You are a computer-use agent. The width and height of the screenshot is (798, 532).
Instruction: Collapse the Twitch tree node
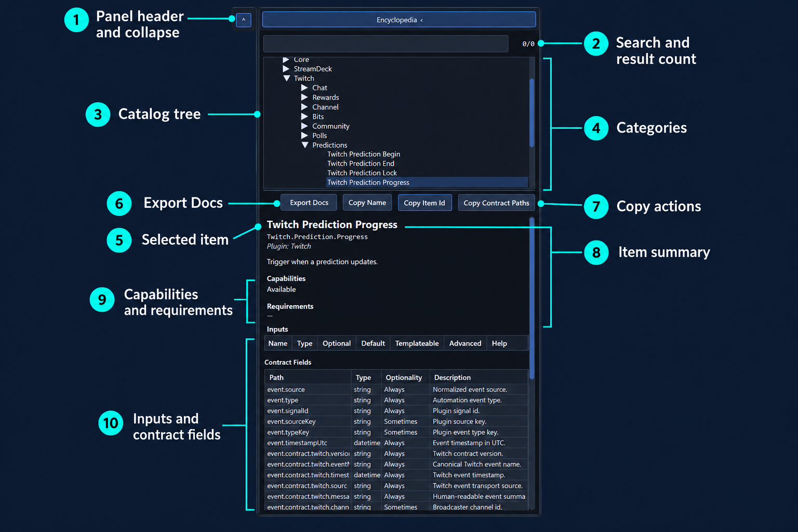[x=286, y=78]
